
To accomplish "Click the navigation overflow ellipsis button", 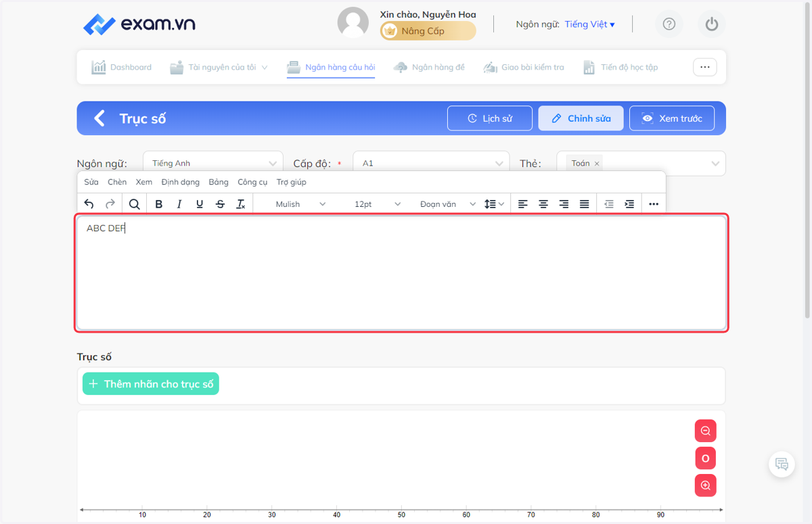I will coord(704,67).
